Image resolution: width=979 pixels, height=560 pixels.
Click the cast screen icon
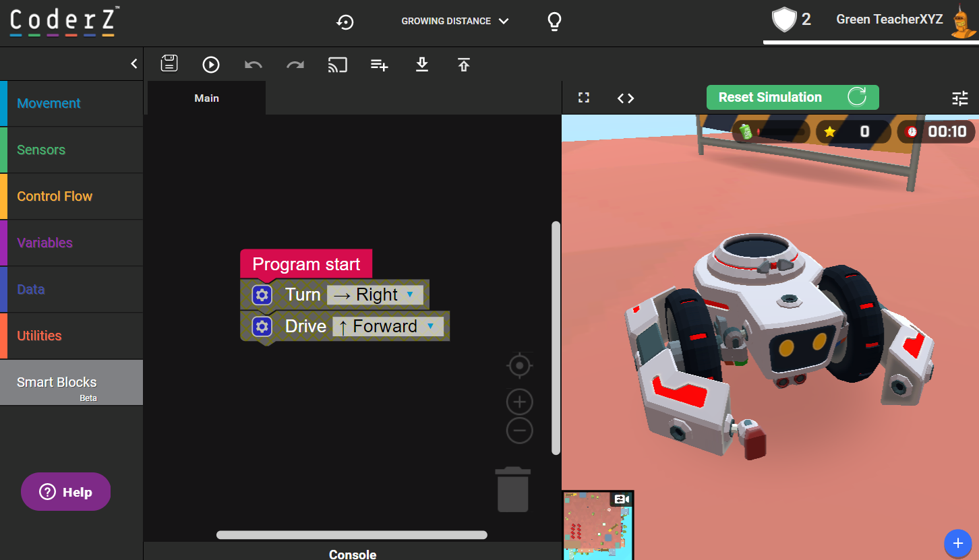coord(338,65)
